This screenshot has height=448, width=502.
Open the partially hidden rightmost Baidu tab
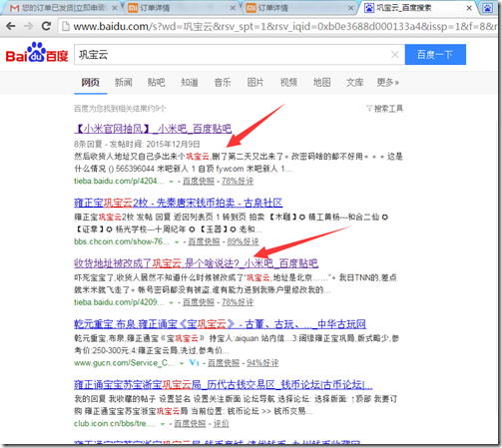tap(488, 8)
